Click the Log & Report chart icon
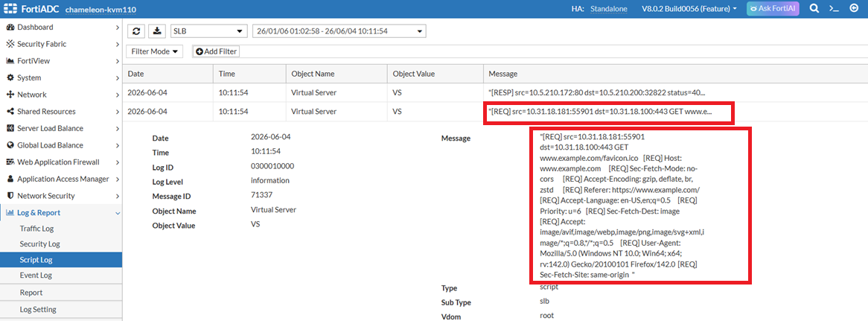868x321 pixels. (10, 212)
